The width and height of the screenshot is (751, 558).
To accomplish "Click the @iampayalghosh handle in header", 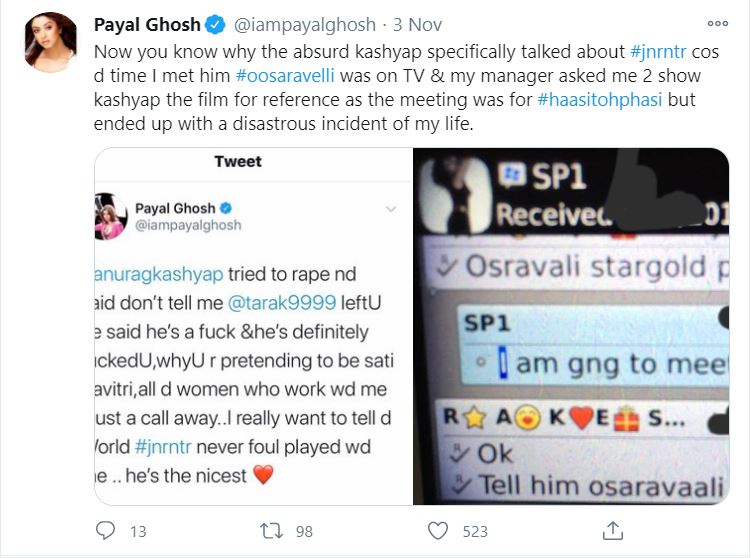I will (x=305, y=24).
